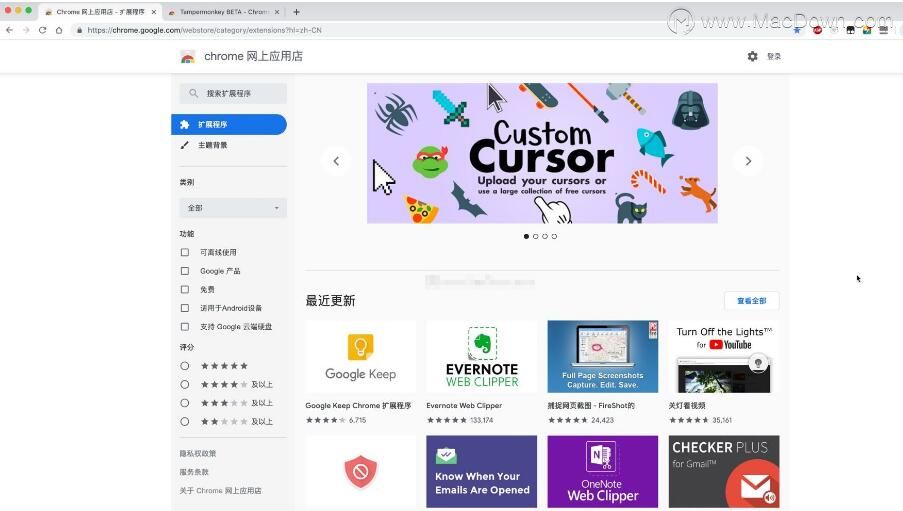This screenshot has width=903, height=511.
Task: Check the 适用于Android设备 checkbox
Action: (185, 308)
